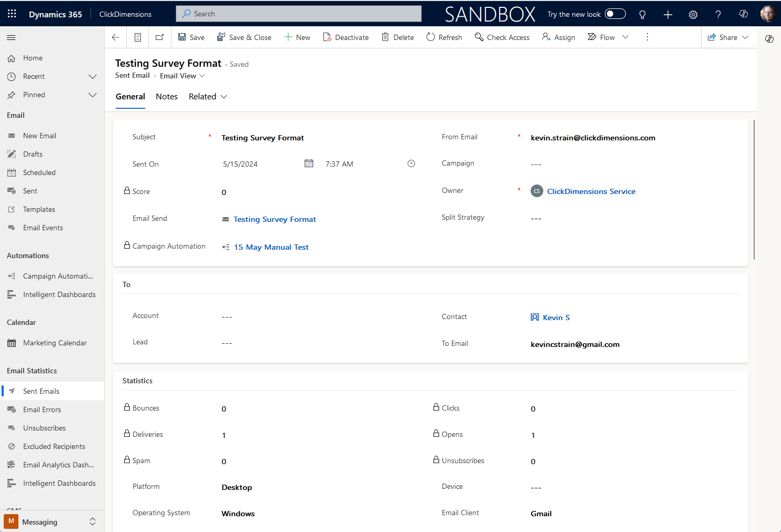This screenshot has height=532, width=781.
Task: Open the Related tab dropdown
Action: click(208, 97)
